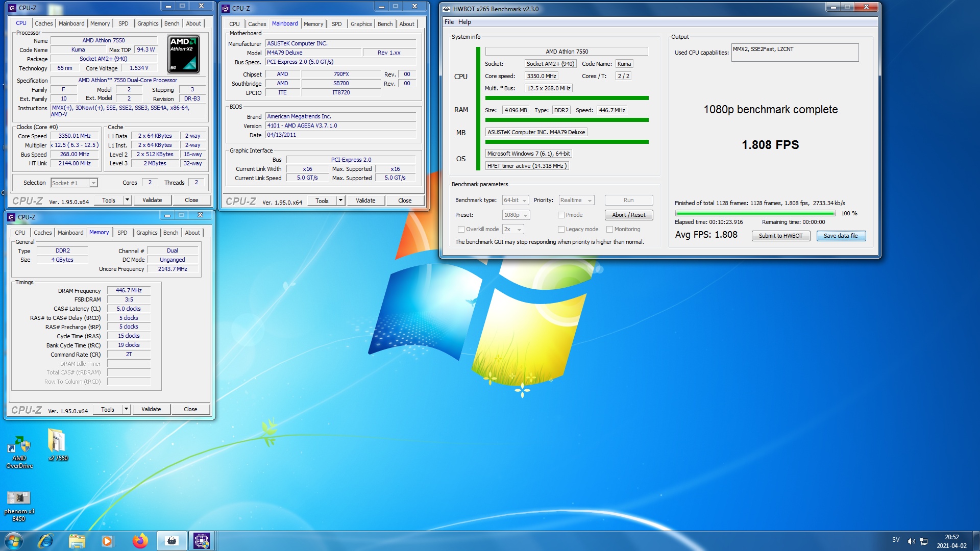Switch to HWBOT x265 taskbar icon
The image size is (980, 551).
click(171, 541)
